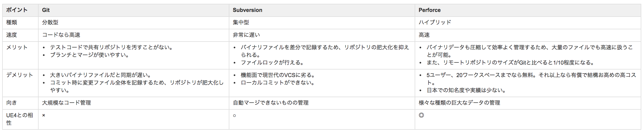Click 日本での知名度や実績は少ない bullet
The image size is (644, 133).
click(x=466, y=90)
